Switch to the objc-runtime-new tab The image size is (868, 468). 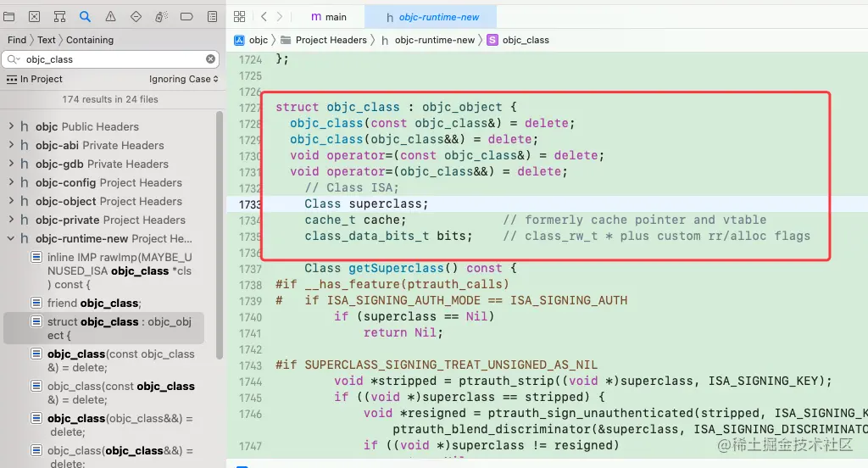[431, 17]
